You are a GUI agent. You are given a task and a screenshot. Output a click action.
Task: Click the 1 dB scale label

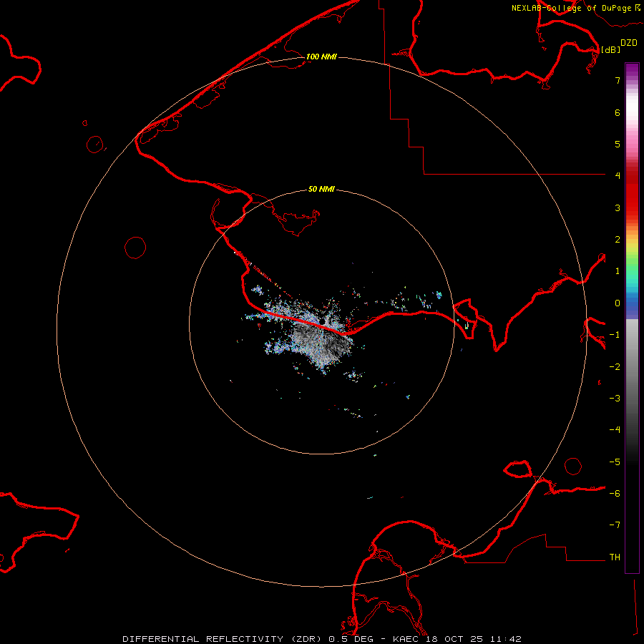pos(618,271)
